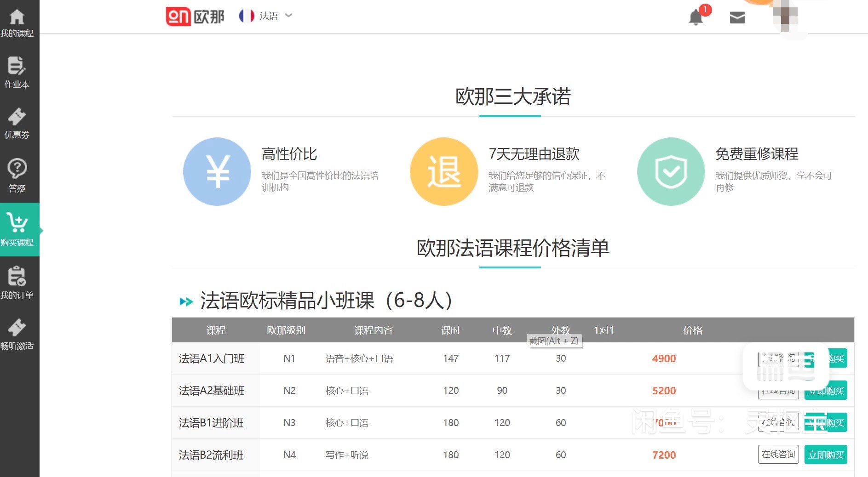Screen dimensions: 868x477
Task: Open the notification bell
Action: 696,17
